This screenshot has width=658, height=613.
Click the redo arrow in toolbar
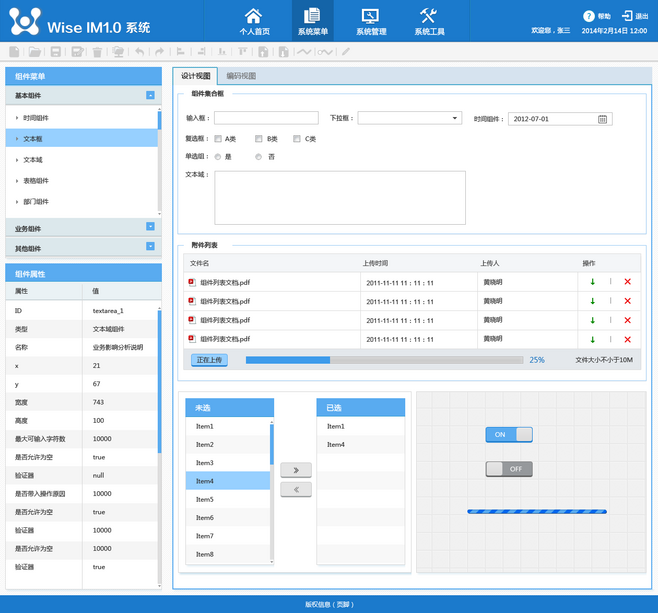pyautogui.click(x=160, y=52)
